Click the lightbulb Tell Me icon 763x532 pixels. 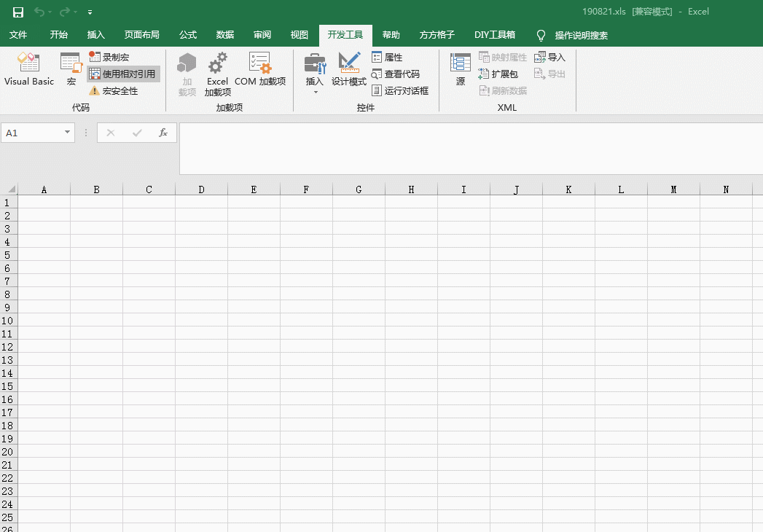tap(541, 35)
